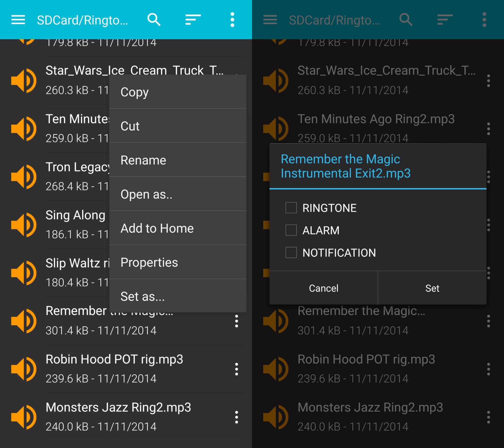Tick the NOTIFICATION checkbox
Image resolution: width=504 pixels, height=448 pixels.
click(x=291, y=253)
